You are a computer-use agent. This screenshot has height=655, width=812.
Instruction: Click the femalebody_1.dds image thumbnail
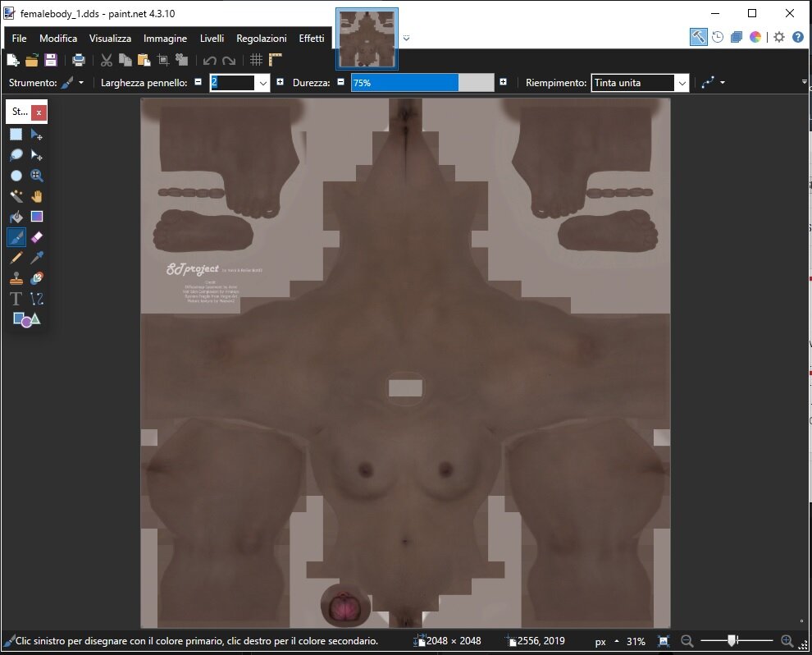point(367,39)
